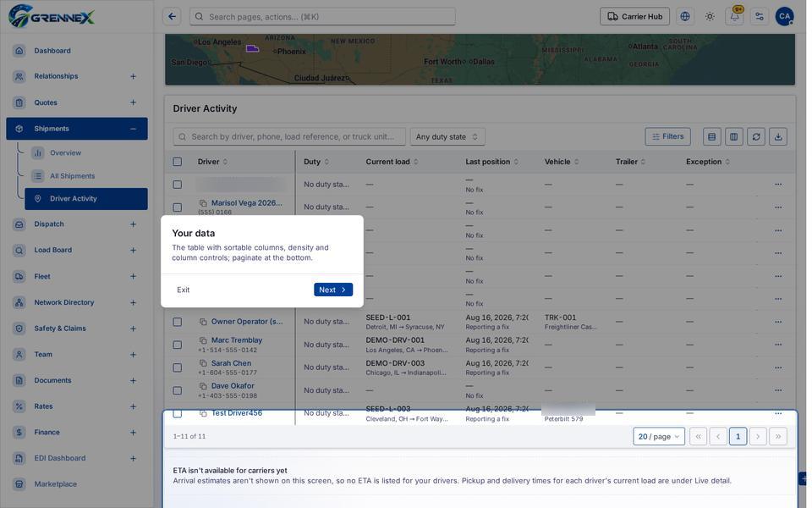Open the Filters button
This screenshot has width=812, height=508.
pos(667,137)
